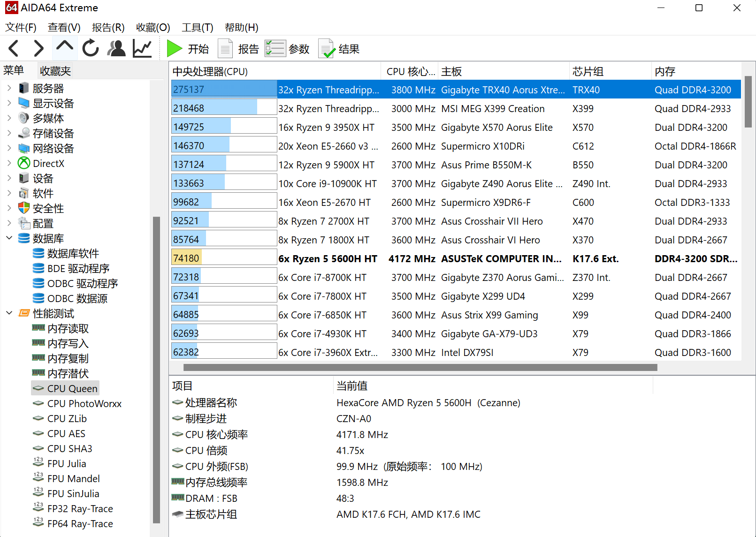Expand the 多媒体 tree node
This screenshot has height=537, width=756.
click(x=9, y=118)
